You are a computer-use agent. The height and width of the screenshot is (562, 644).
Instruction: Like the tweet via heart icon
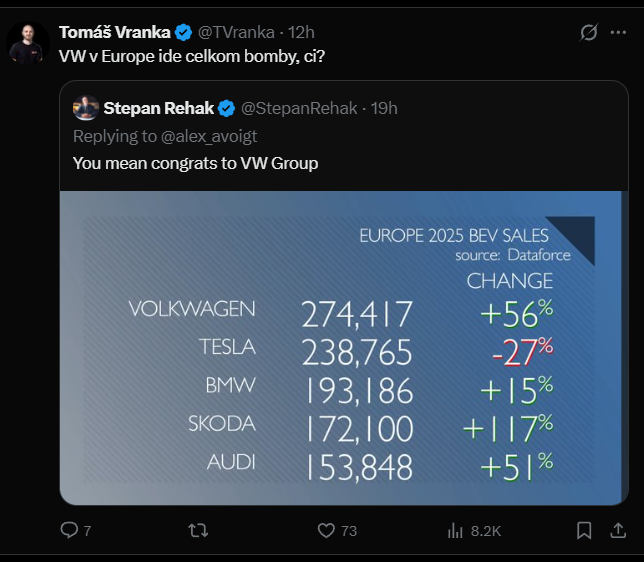point(326,530)
